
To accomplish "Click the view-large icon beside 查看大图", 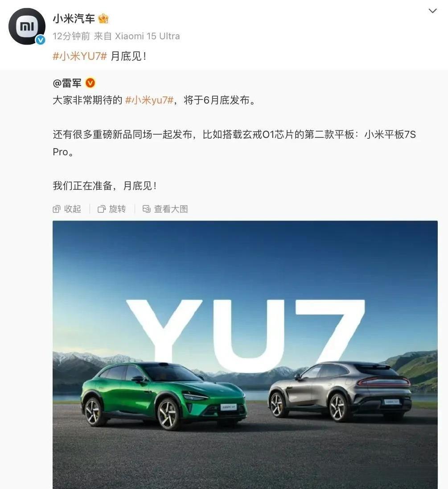I will pos(146,209).
